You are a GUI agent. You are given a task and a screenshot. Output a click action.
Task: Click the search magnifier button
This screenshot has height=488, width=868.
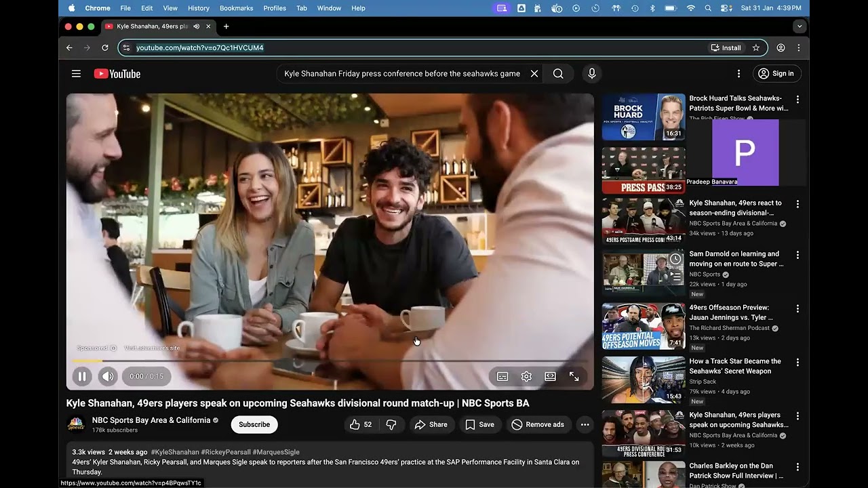pyautogui.click(x=558, y=74)
